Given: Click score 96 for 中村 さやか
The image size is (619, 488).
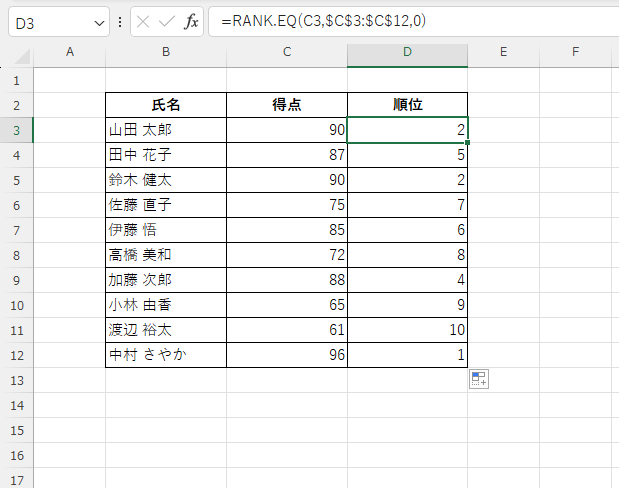Looking at the screenshot, I should coord(287,355).
